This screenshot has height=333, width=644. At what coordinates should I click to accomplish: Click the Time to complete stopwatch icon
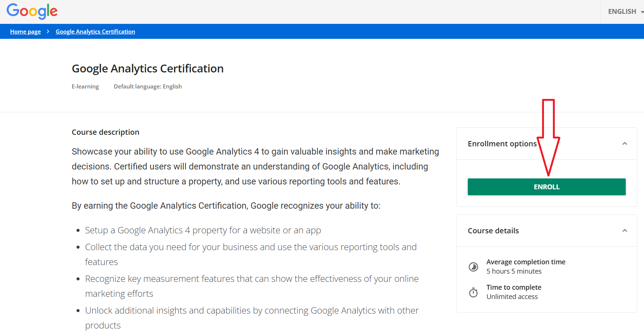pyautogui.click(x=473, y=292)
